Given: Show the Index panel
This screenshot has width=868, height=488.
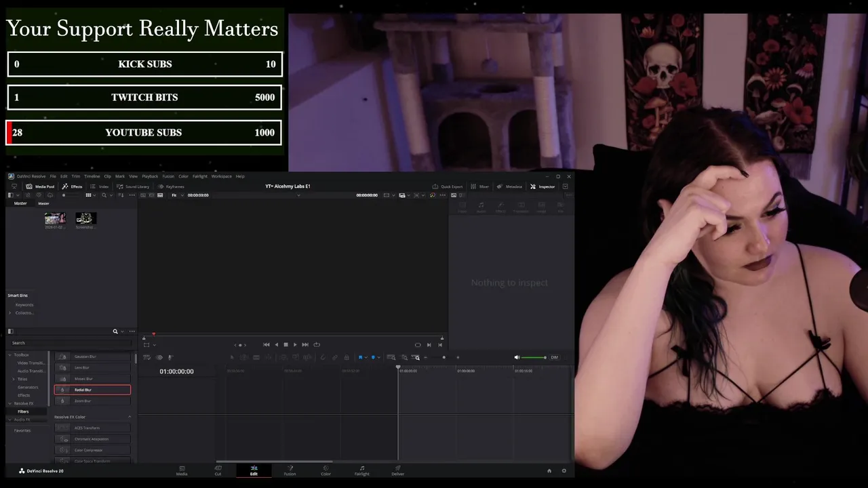Looking at the screenshot, I should pyautogui.click(x=99, y=186).
